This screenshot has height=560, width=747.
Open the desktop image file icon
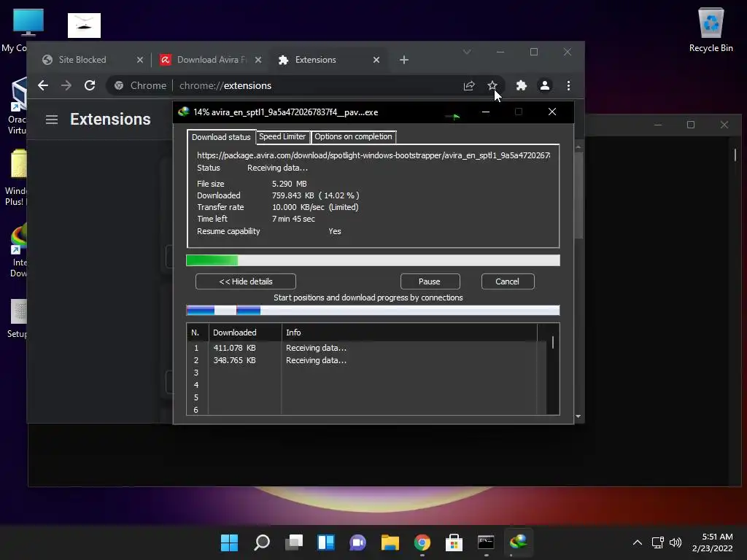[x=85, y=26]
